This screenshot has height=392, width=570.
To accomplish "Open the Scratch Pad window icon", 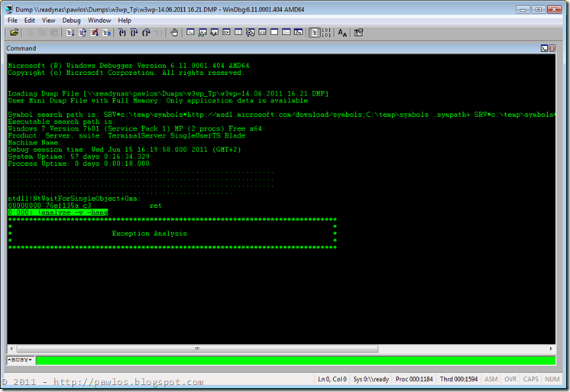I will click(274, 32).
